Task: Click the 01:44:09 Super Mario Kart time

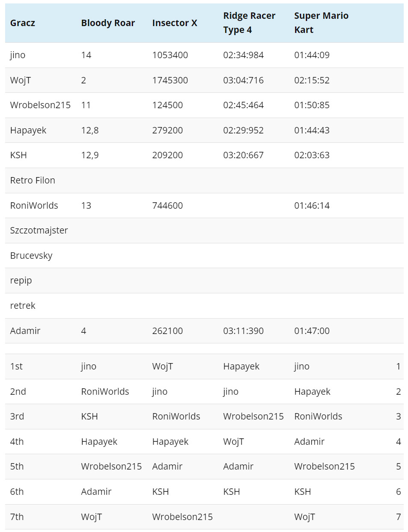Action: click(x=312, y=55)
